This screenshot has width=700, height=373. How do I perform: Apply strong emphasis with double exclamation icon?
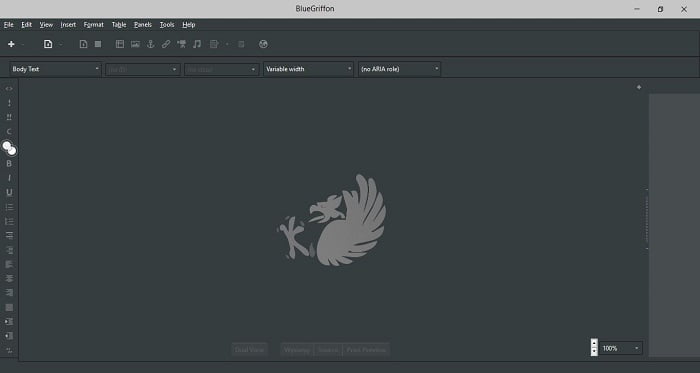[9, 117]
